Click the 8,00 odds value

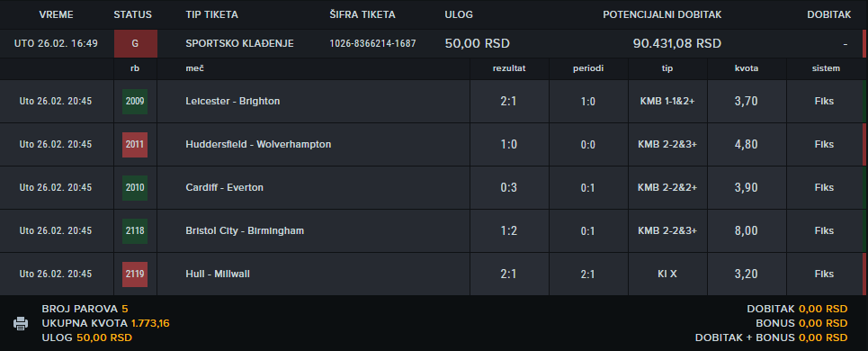point(747,231)
